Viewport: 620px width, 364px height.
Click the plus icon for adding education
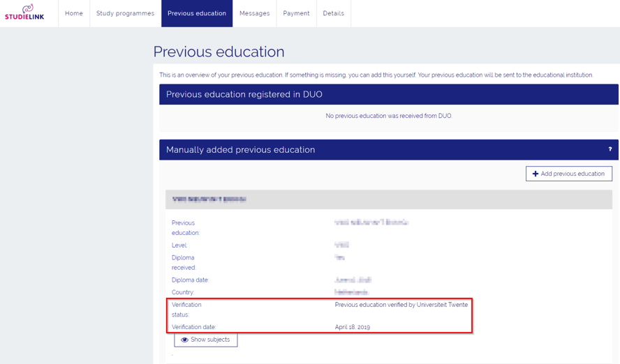pos(536,174)
